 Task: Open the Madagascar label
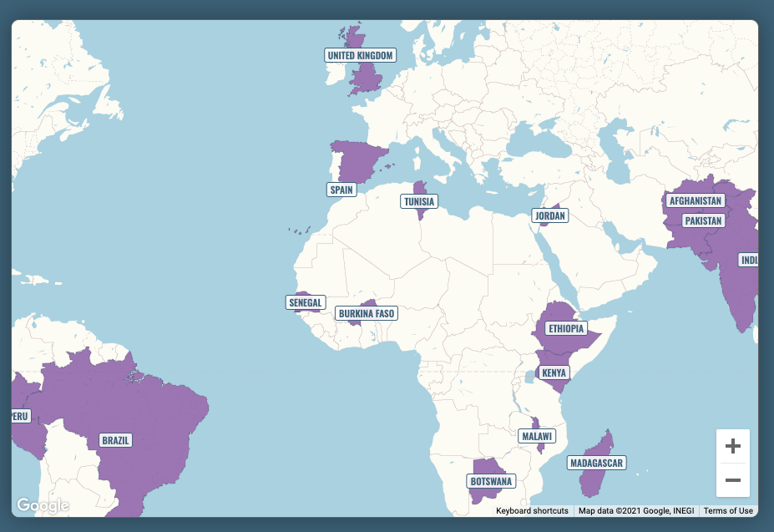click(x=596, y=463)
